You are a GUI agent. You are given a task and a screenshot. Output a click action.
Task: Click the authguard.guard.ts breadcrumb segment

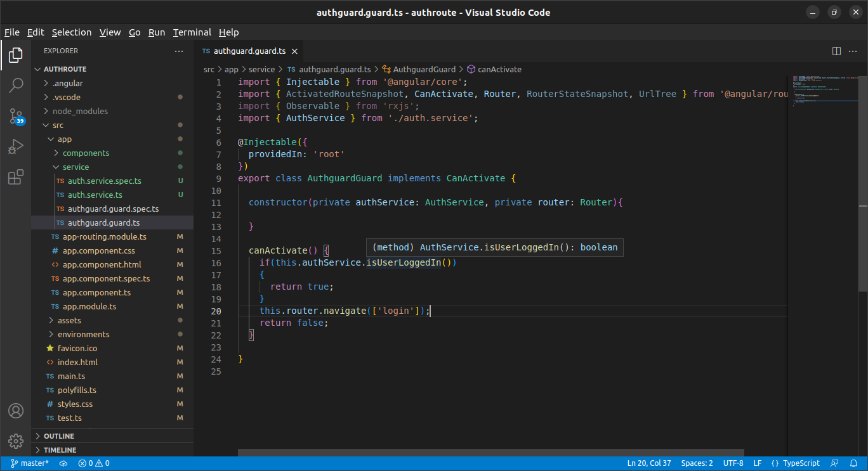tap(329, 69)
